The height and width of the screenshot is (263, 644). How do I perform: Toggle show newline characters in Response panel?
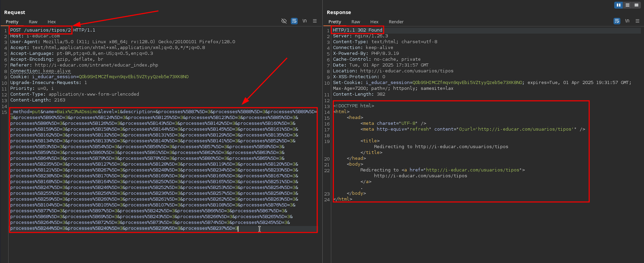(x=627, y=21)
